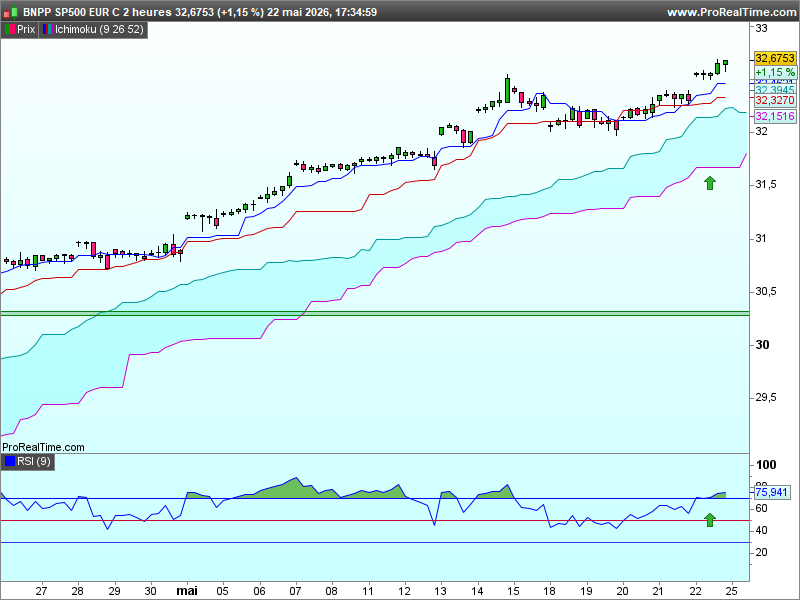Click the bold 30 price axis value
Viewport: 800px width, 600px height.
[x=762, y=345]
